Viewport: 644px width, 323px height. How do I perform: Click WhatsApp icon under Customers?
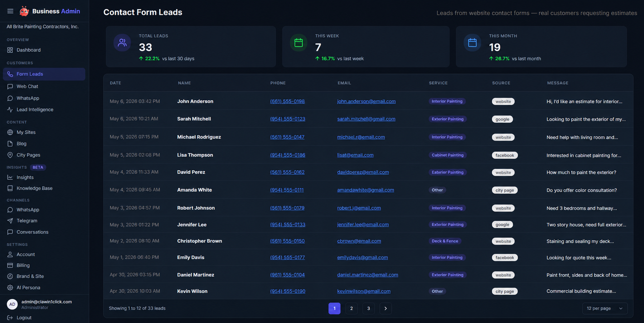click(x=10, y=98)
